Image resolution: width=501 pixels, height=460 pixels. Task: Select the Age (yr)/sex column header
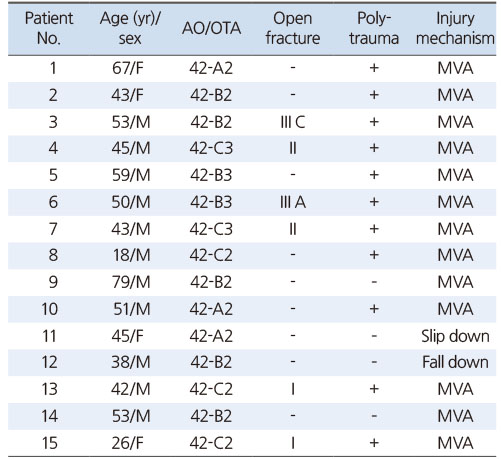tap(130, 28)
